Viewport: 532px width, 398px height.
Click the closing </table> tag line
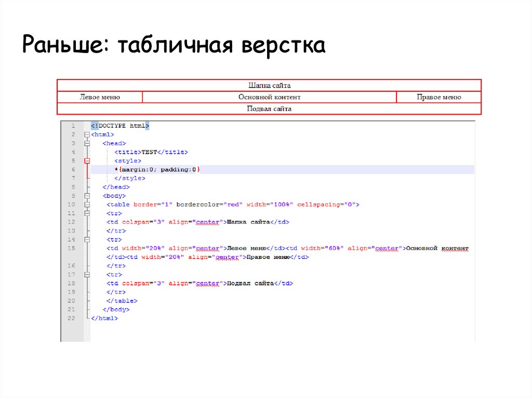pyautogui.click(x=122, y=301)
